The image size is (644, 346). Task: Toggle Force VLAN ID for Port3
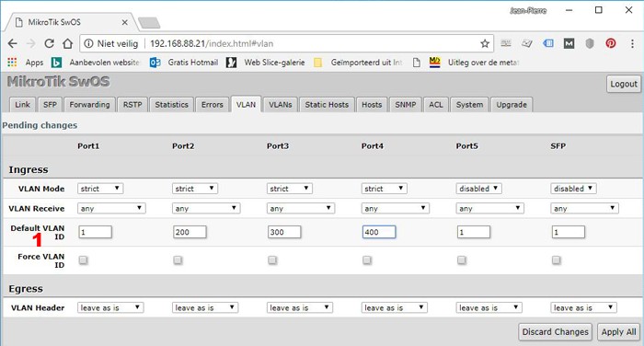point(272,260)
